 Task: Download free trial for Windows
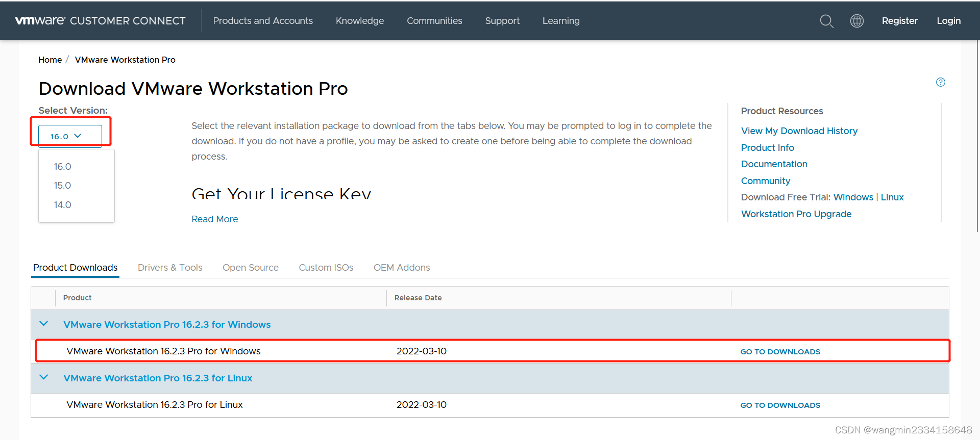click(853, 197)
